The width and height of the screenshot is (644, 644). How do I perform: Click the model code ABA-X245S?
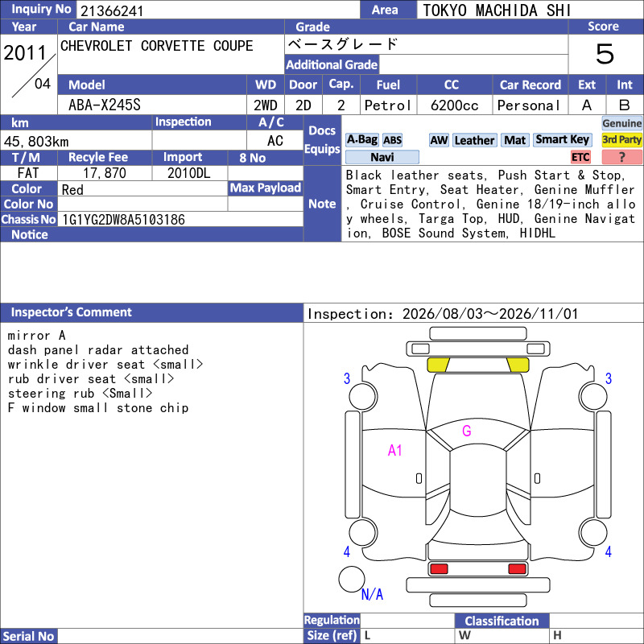point(105,105)
